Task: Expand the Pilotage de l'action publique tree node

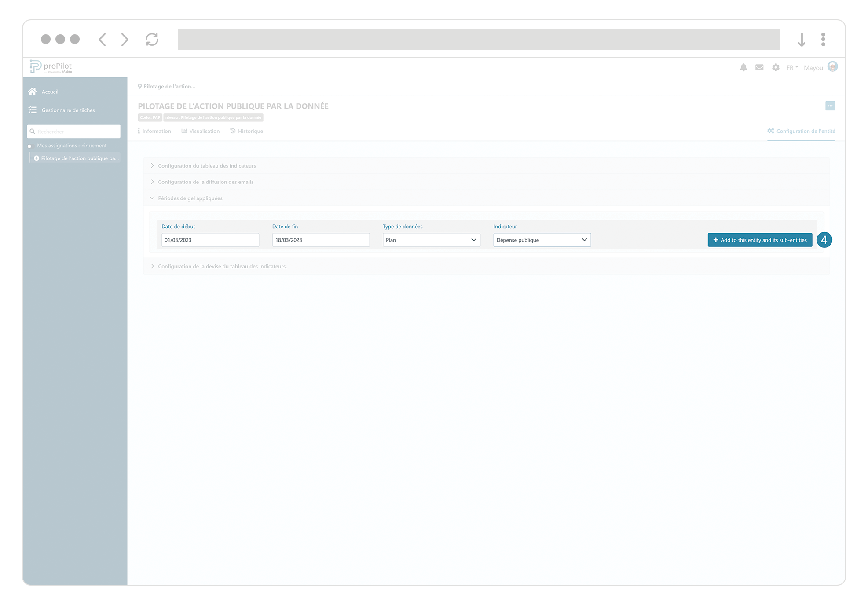Action: (x=37, y=158)
